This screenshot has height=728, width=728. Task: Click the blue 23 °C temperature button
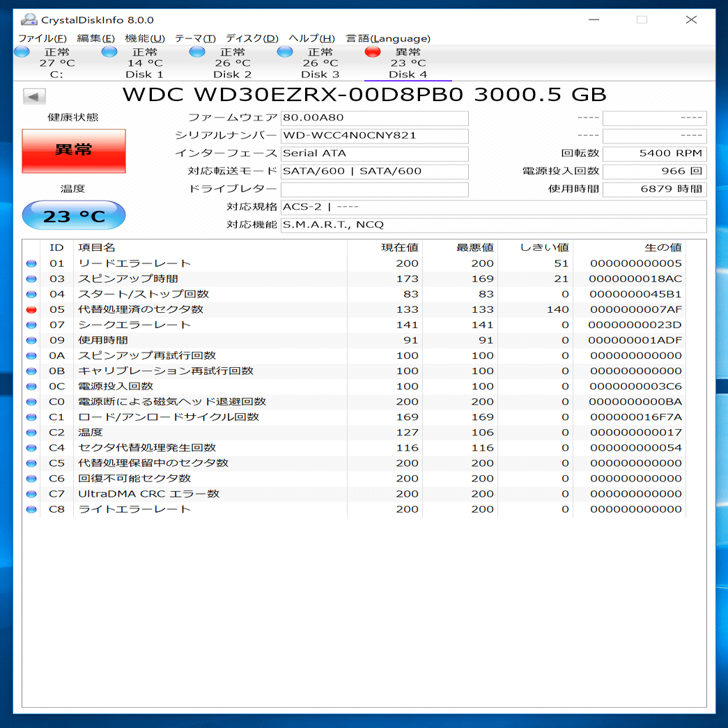click(74, 215)
